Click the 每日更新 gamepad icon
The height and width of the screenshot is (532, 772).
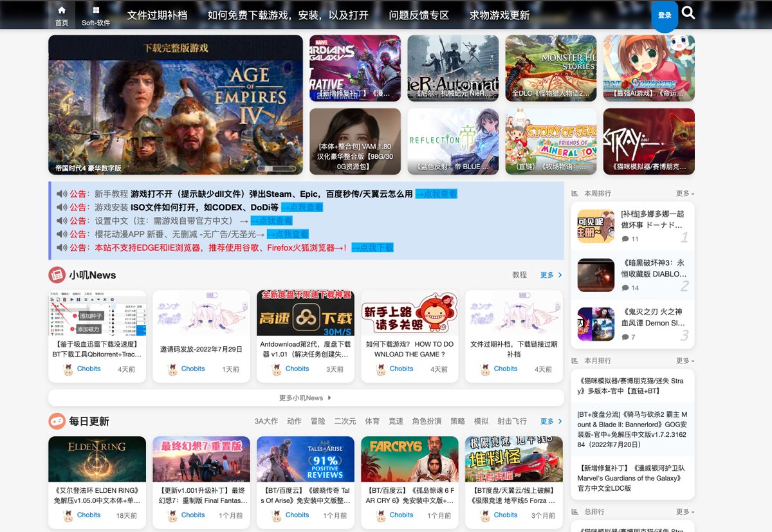[57, 421]
